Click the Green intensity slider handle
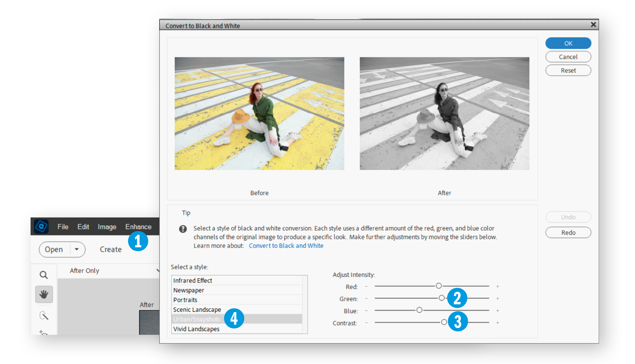635x364 pixels. tap(441, 298)
